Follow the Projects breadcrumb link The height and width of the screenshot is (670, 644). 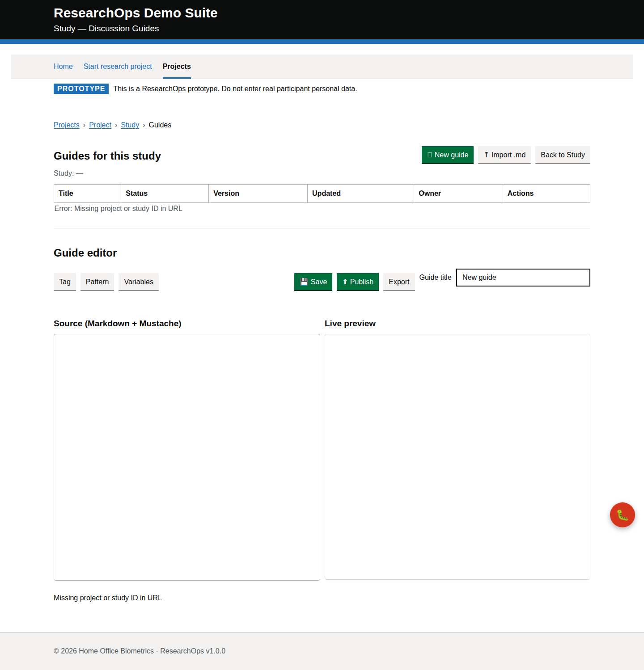(67, 125)
